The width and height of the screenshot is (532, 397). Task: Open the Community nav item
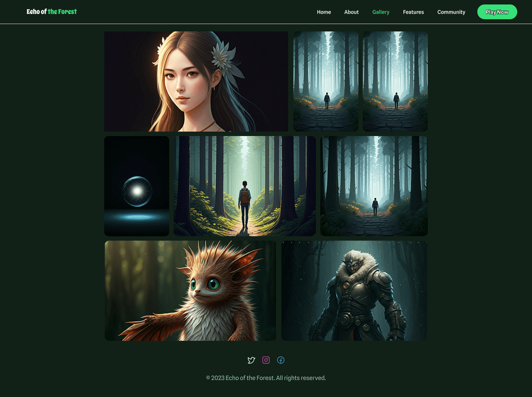coord(451,12)
